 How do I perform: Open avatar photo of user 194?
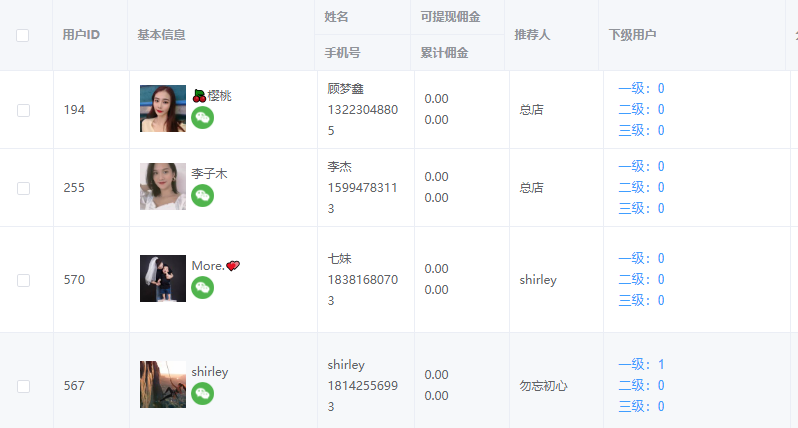click(x=163, y=108)
